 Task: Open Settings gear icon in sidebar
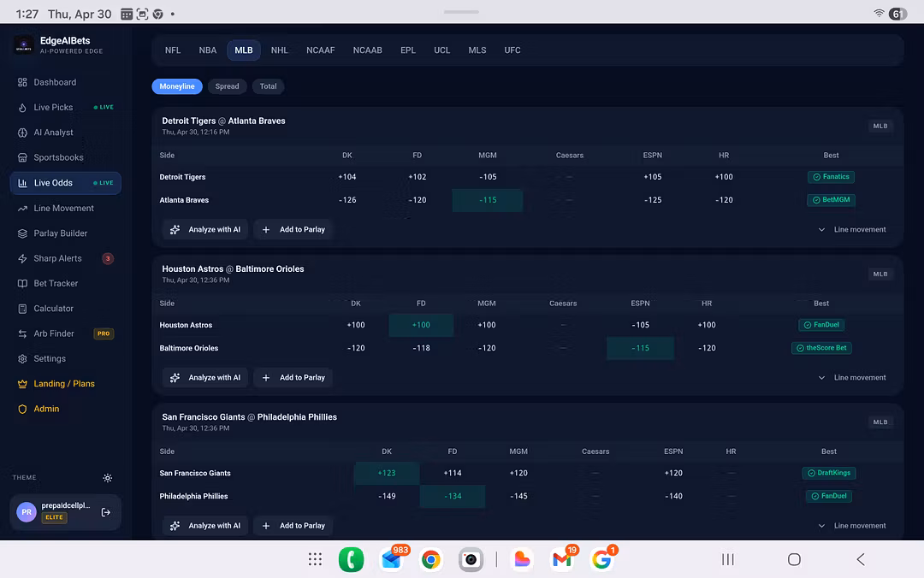(x=22, y=359)
